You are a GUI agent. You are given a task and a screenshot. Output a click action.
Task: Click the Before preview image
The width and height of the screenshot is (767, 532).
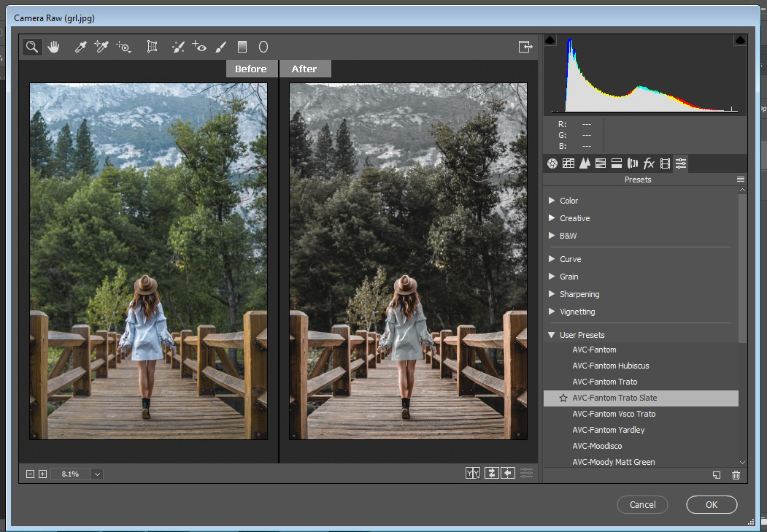tap(149, 261)
